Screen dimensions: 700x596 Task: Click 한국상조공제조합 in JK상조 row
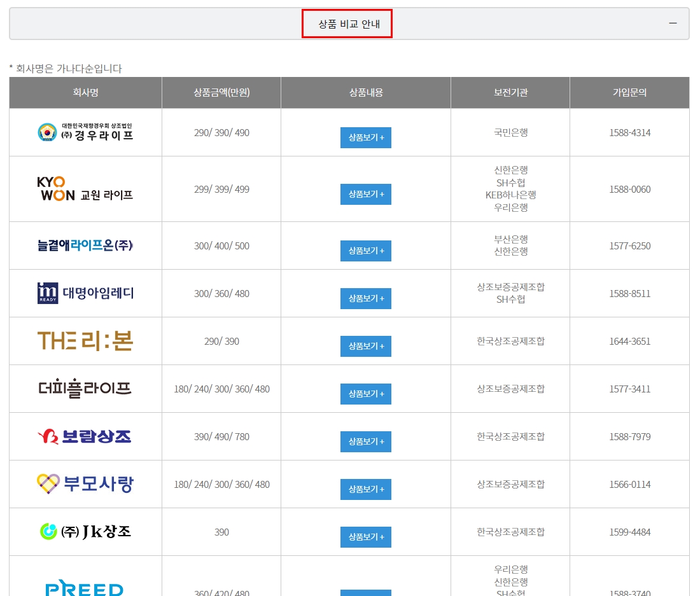pyautogui.click(x=510, y=532)
